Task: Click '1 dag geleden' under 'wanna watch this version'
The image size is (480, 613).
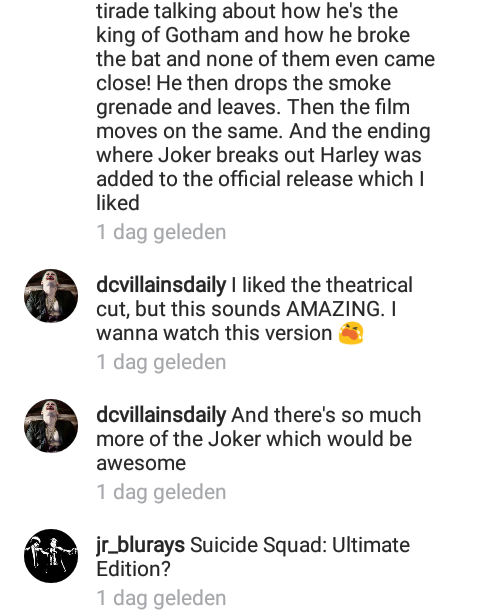Action: (x=161, y=362)
